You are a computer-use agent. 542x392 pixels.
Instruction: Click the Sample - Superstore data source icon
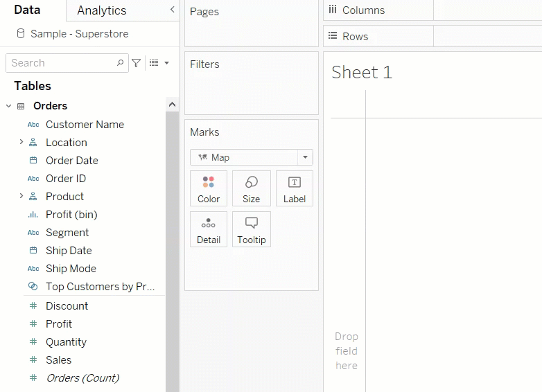tap(20, 34)
